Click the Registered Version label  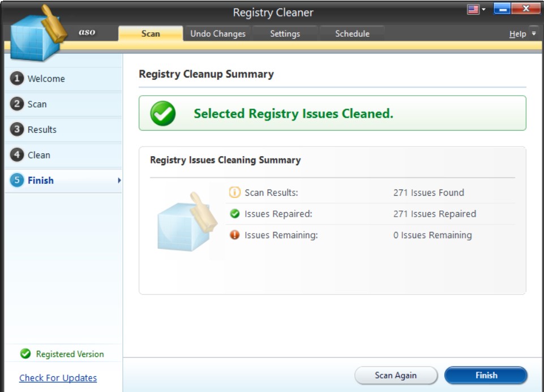70,354
